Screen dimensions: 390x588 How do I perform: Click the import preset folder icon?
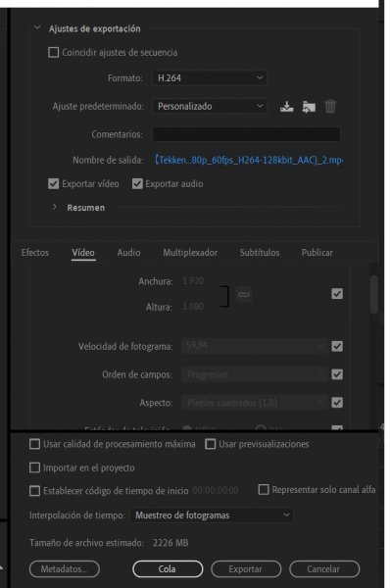pos(309,107)
